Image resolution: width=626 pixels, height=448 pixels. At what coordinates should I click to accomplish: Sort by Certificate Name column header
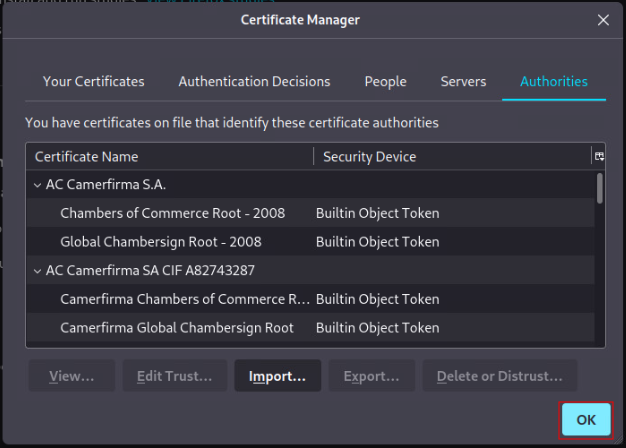point(170,157)
